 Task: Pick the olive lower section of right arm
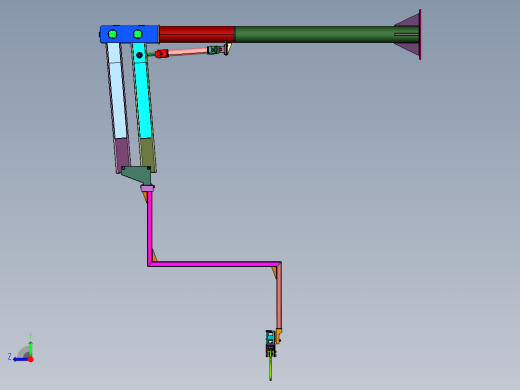[x=148, y=154]
